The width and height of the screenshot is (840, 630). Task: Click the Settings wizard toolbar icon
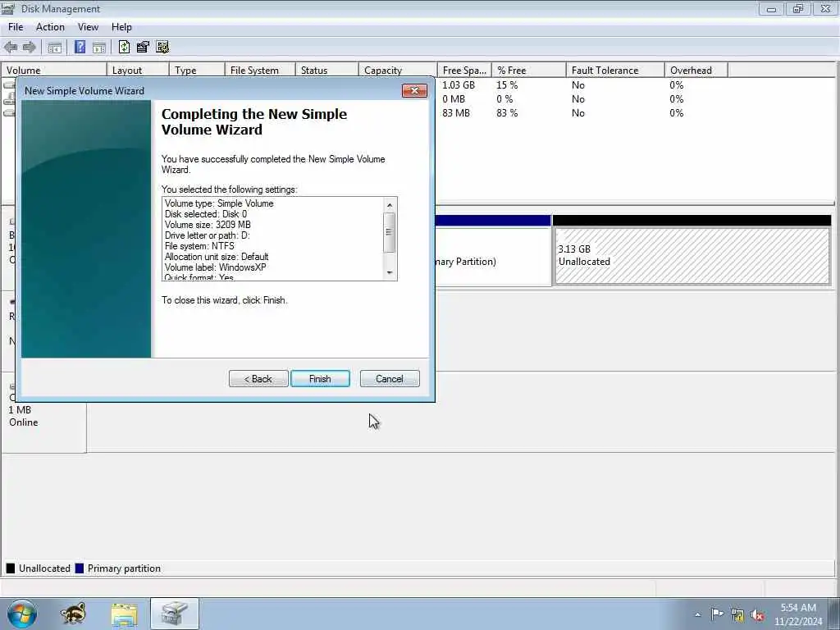click(x=162, y=47)
